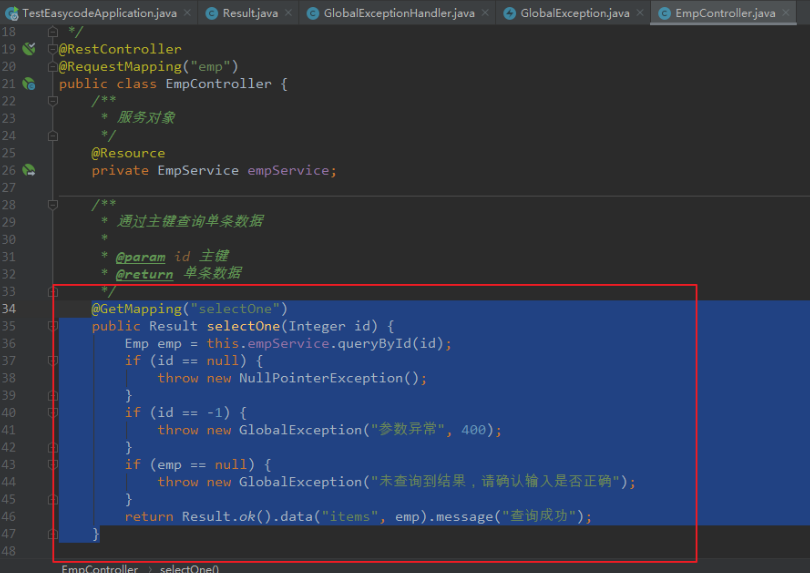Click the "参数异常" string literal
The width and height of the screenshot is (810, 573).
(x=408, y=429)
